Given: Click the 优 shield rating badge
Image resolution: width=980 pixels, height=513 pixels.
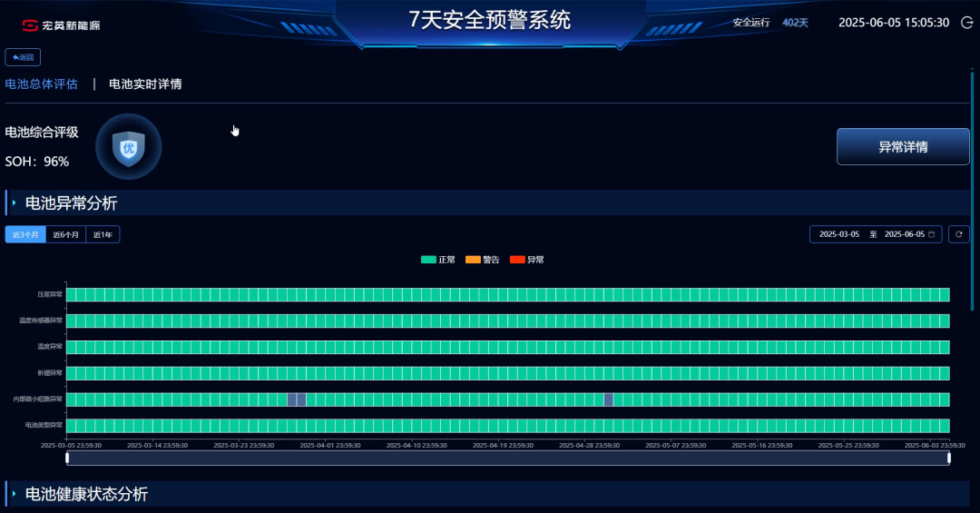Looking at the screenshot, I should coord(129,147).
